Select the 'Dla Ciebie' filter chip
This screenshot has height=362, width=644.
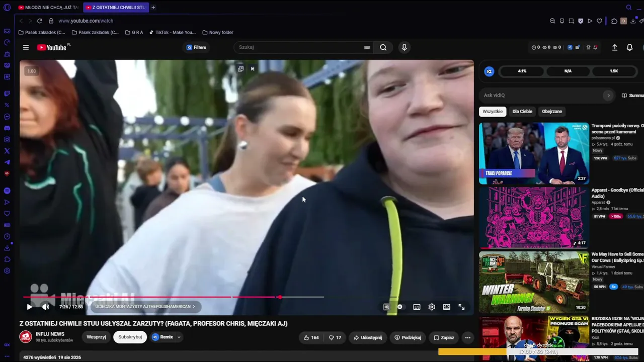tap(522, 112)
